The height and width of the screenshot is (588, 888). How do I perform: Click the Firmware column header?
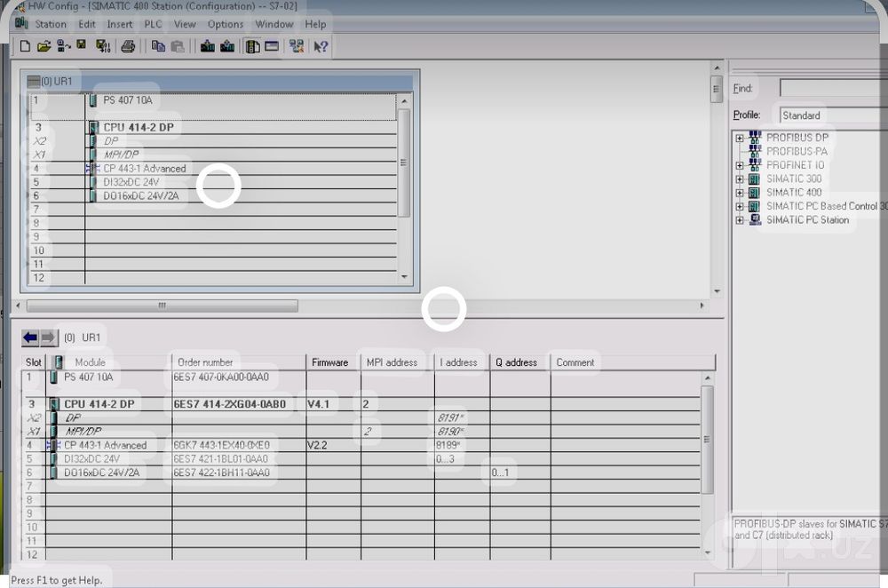point(333,362)
